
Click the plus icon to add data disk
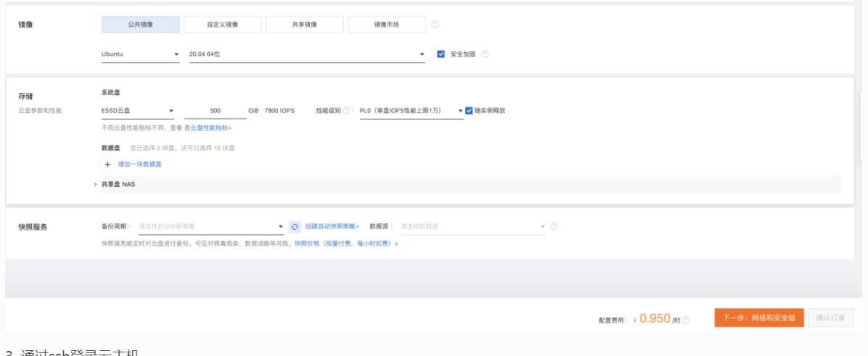(x=107, y=165)
